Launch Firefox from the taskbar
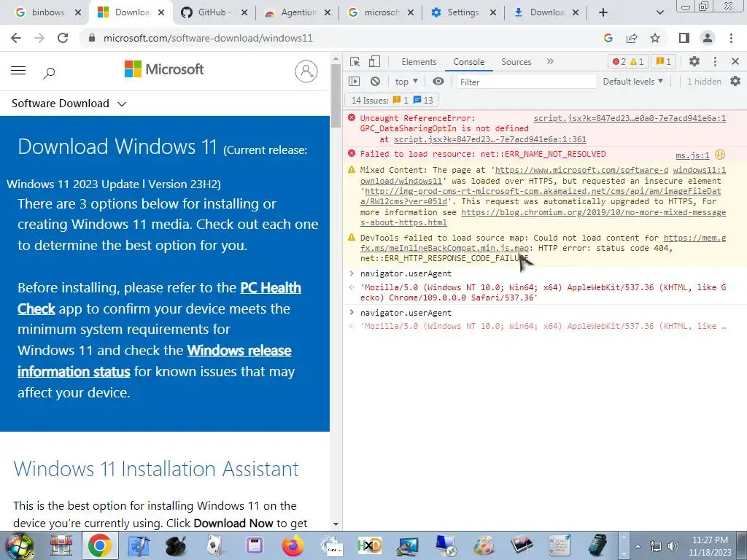Screen dimensions: 747x560 [293, 545]
